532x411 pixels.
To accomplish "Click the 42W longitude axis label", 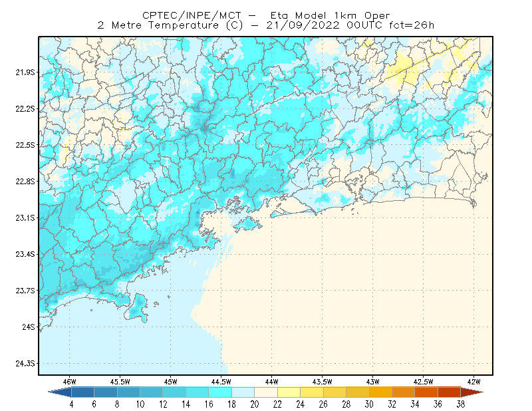I will 473,382.
